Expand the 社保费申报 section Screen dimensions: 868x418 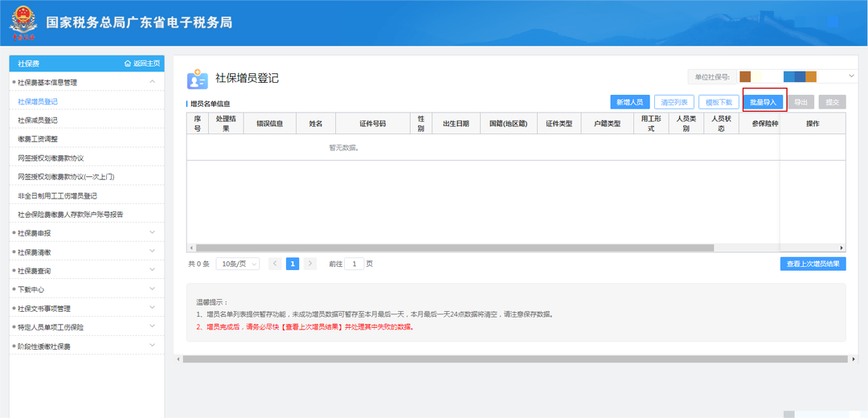(87, 233)
